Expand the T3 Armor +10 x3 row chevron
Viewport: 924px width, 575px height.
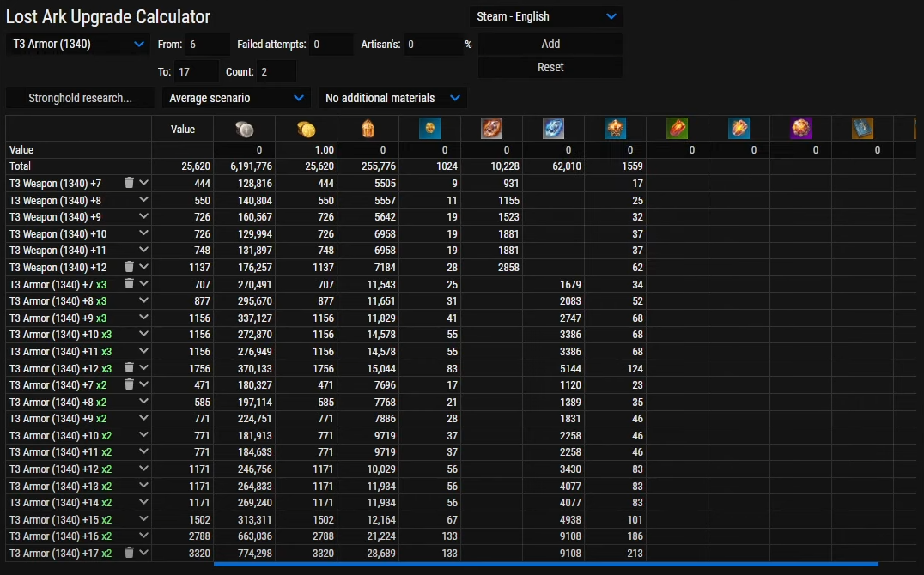(x=143, y=334)
